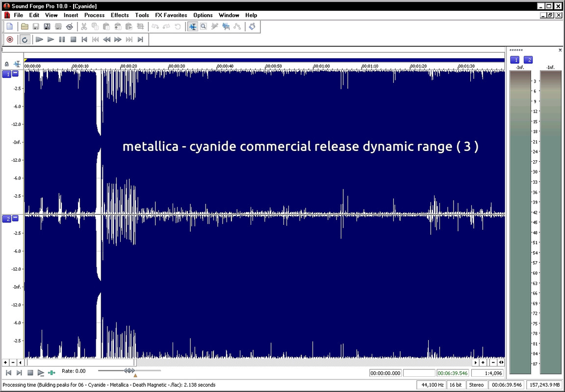Close the channel meters panel
The height and width of the screenshot is (392, 565).
point(560,50)
